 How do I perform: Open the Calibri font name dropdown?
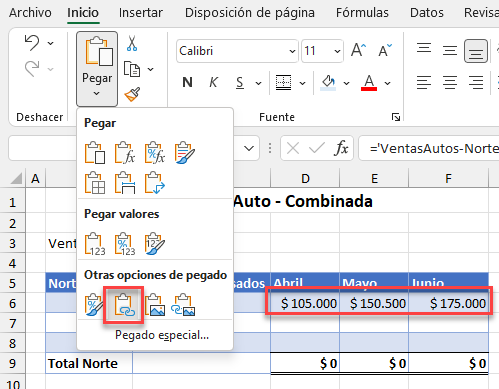pyautogui.click(x=292, y=51)
